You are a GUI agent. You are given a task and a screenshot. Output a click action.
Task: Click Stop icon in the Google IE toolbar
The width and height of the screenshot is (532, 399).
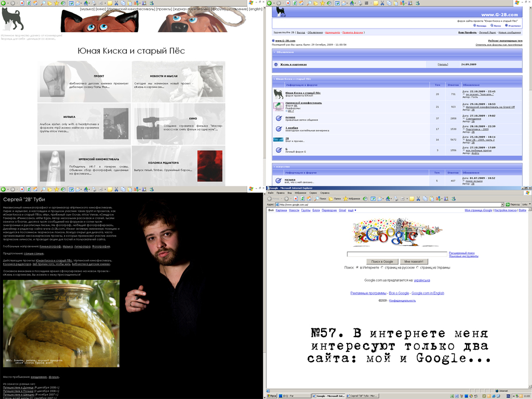pyautogui.click(x=296, y=198)
